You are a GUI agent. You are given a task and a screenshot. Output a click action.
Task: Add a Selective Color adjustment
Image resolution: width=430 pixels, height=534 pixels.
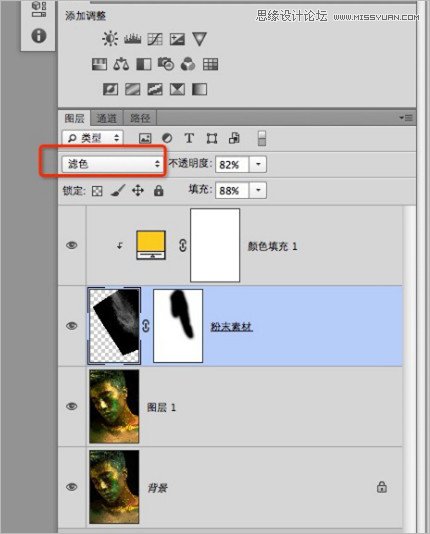pyautogui.click(x=177, y=89)
